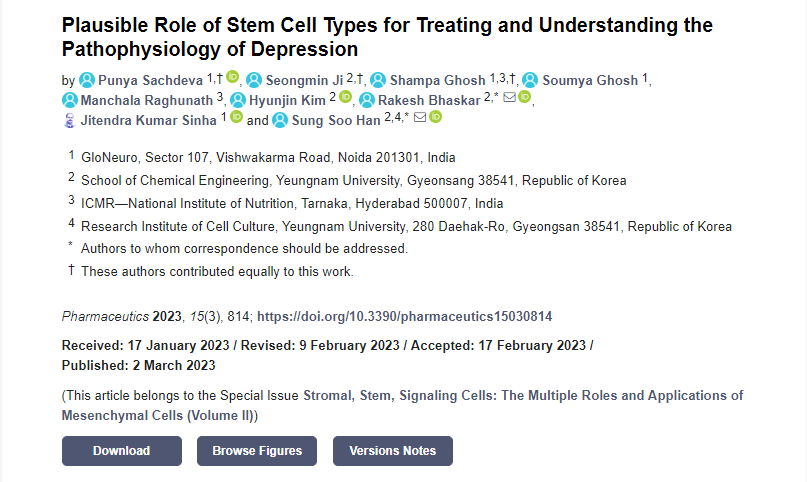Image resolution: width=807 pixels, height=482 pixels.
Task: Click the ORCID icon after Jitendra Kumar Sinha
Action: [236, 117]
